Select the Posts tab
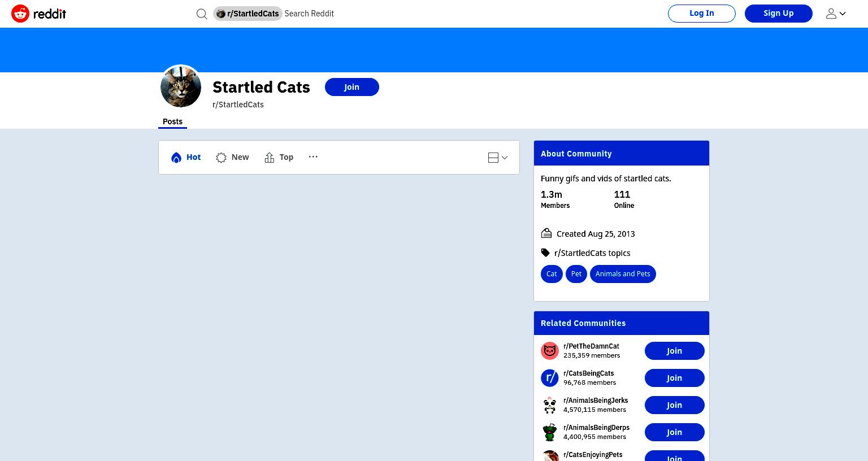Screen dimensions: 868x461 point(172,121)
